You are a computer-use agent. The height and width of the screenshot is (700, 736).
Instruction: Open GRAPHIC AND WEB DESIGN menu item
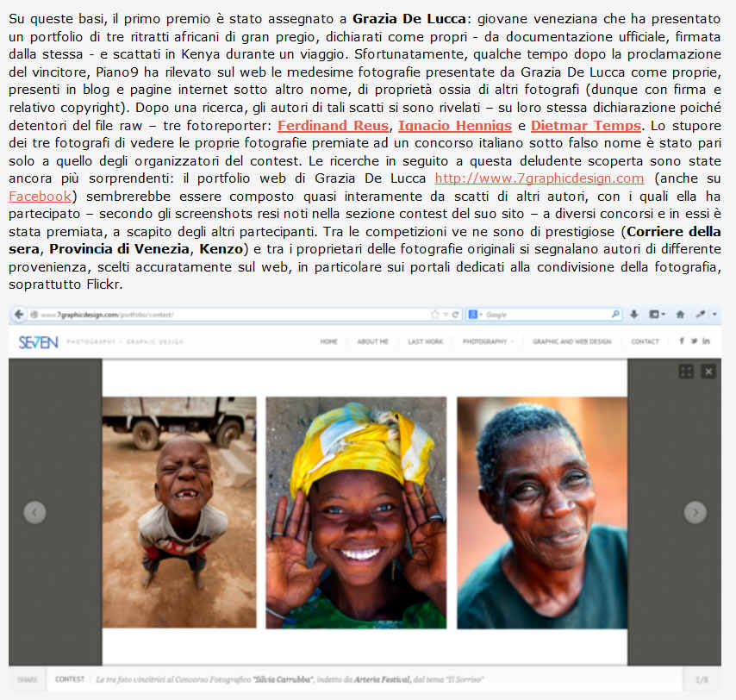(571, 341)
